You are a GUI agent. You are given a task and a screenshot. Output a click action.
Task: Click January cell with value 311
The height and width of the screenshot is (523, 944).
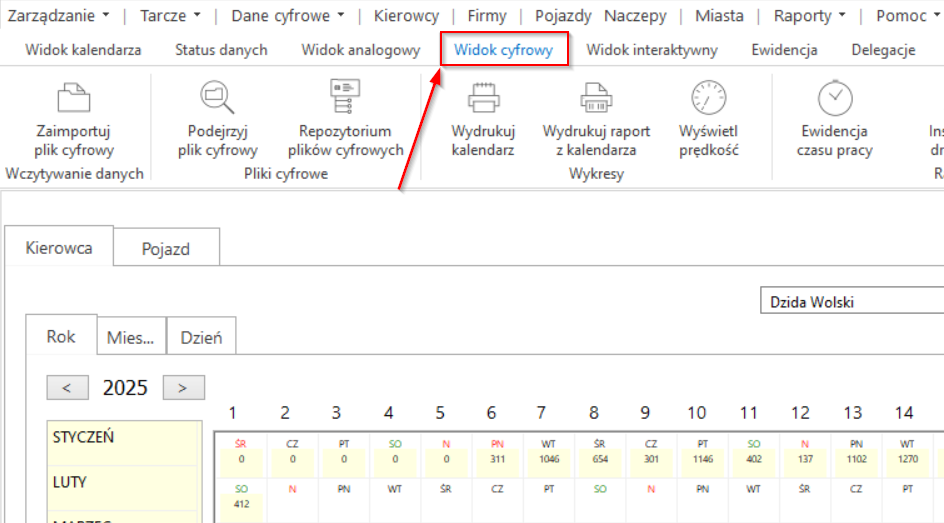tap(497, 456)
